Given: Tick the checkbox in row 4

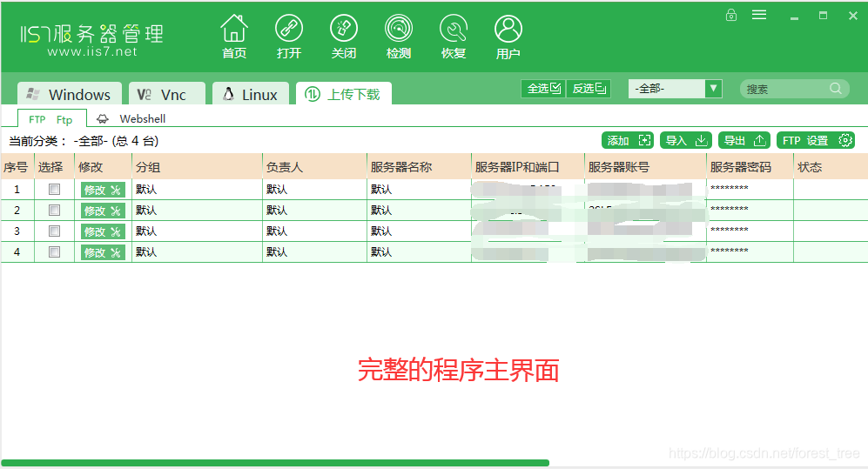Looking at the screenshot, I should (x=54, y=251).
